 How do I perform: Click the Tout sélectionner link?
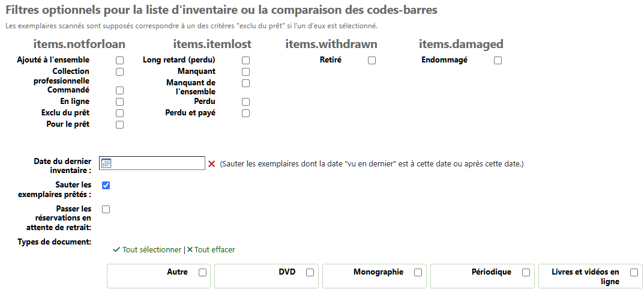click(x=147, y=249)
